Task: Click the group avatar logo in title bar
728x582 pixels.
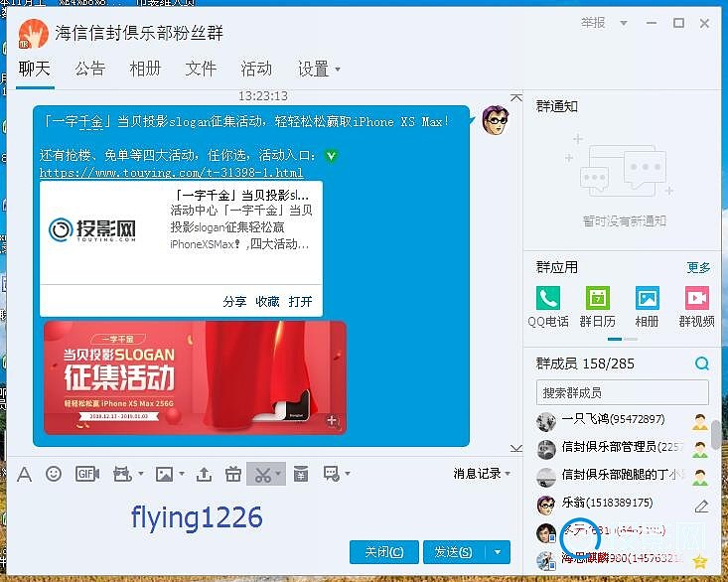Action: (x=34, y=34)
